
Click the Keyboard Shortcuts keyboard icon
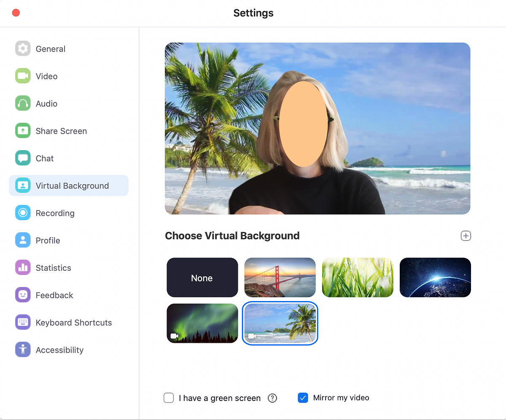(x=23, y=323)
